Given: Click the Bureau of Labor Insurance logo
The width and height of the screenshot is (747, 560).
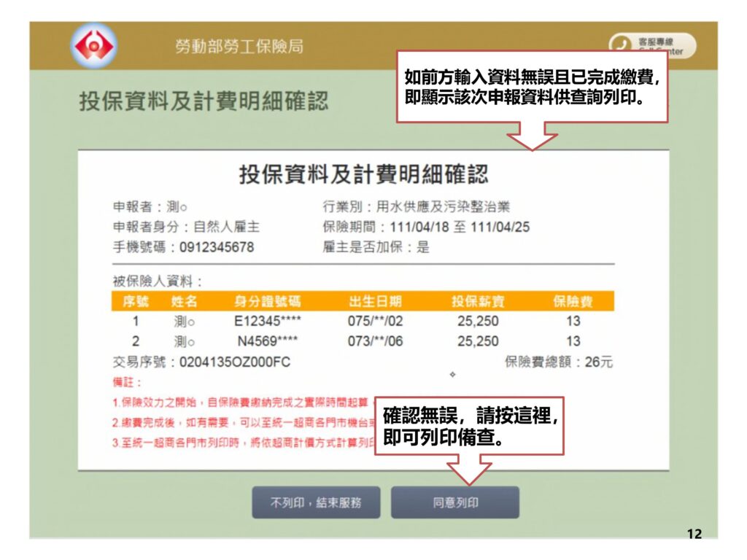Looking at the screenshot, I should click(93, 47).
